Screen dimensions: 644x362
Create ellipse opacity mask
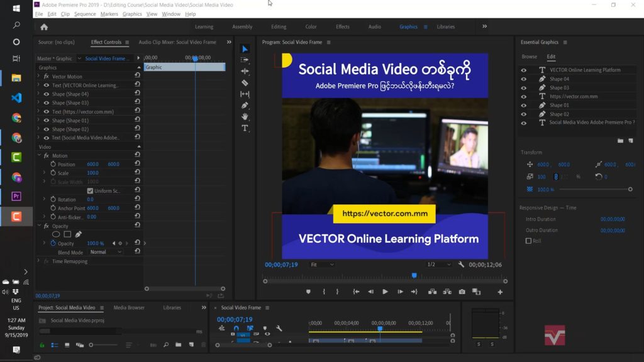coord(56,234)
